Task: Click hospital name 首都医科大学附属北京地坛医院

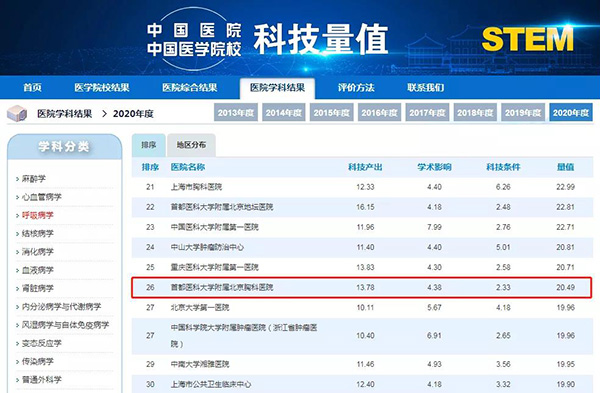Action: click(x=222, y=207)
